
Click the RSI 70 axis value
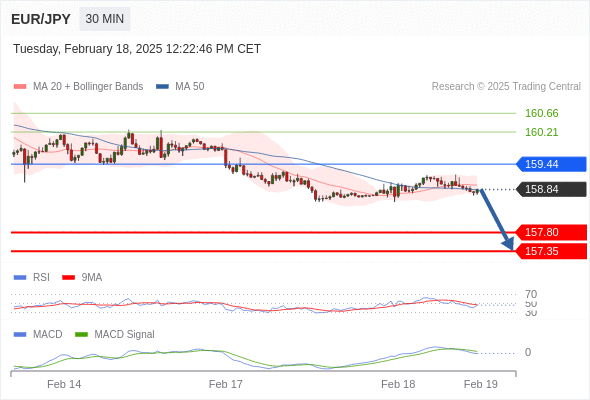tap(531, 294)
